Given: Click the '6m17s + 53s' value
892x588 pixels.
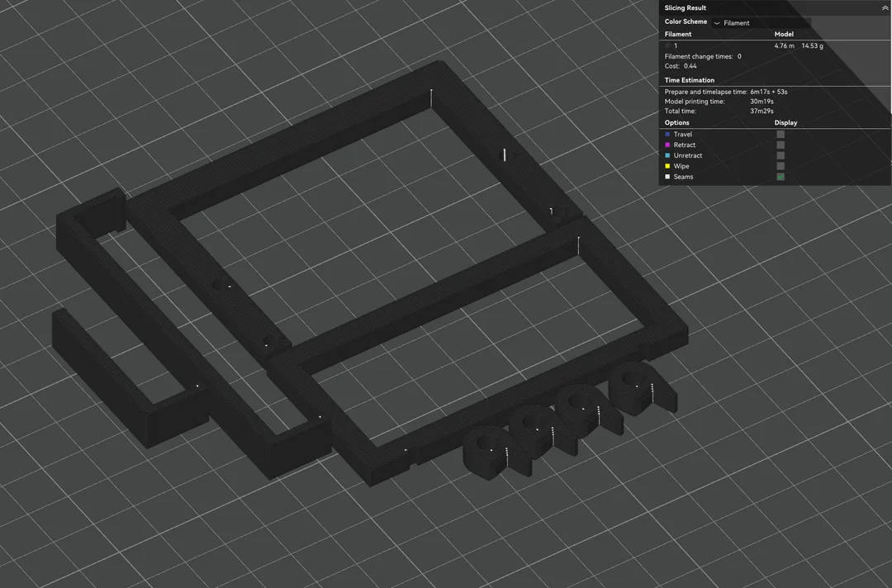Looking at the screenshot, I should pos(769,92).
